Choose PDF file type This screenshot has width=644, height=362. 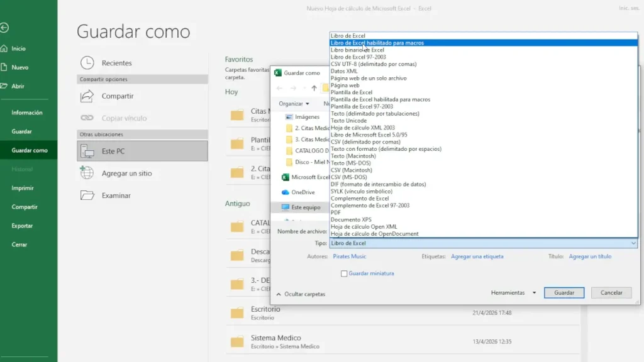tap(484, 212)
